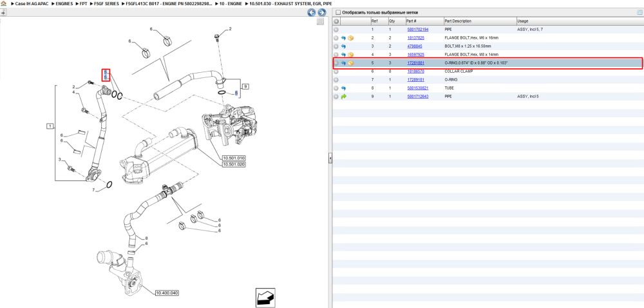Select callout 3 beside lower bolt
Screen dimensions: 644x308
click(x=59, y=159)
